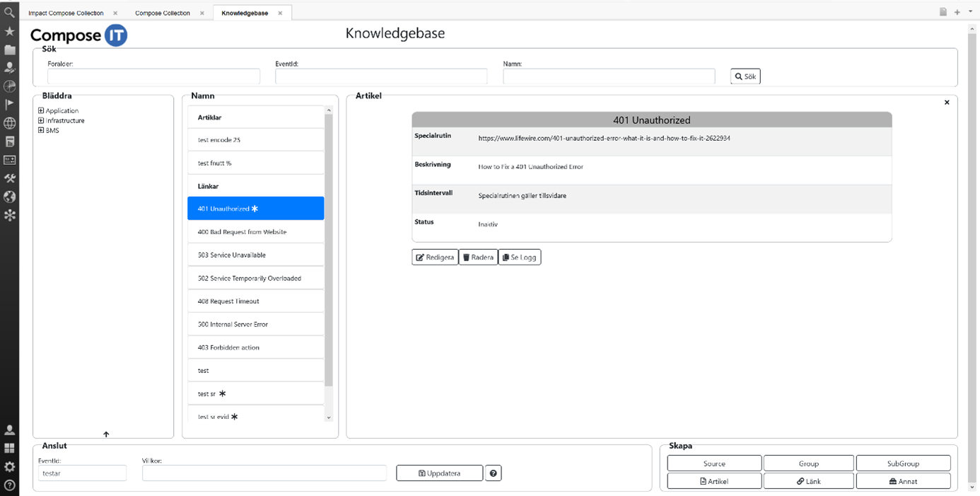Click the settings gear in left sidebar

coord(10,467)
